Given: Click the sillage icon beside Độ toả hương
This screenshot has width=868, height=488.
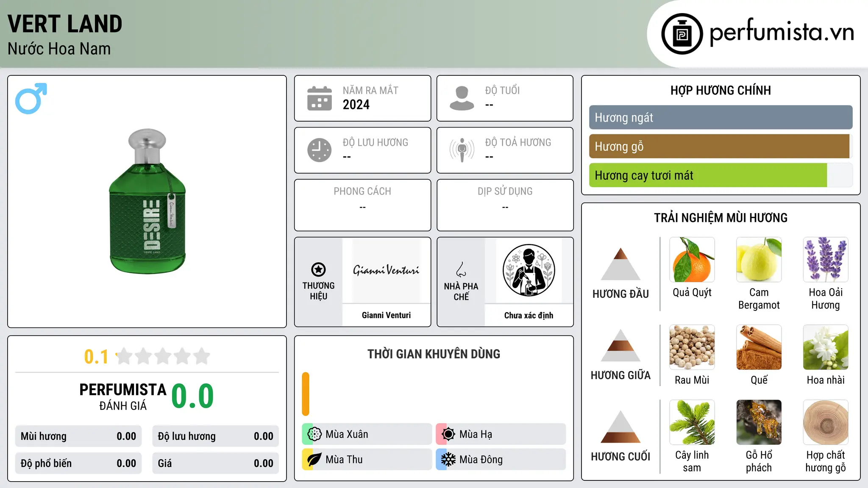Looking at the screenshot, I should coord(462,150).
